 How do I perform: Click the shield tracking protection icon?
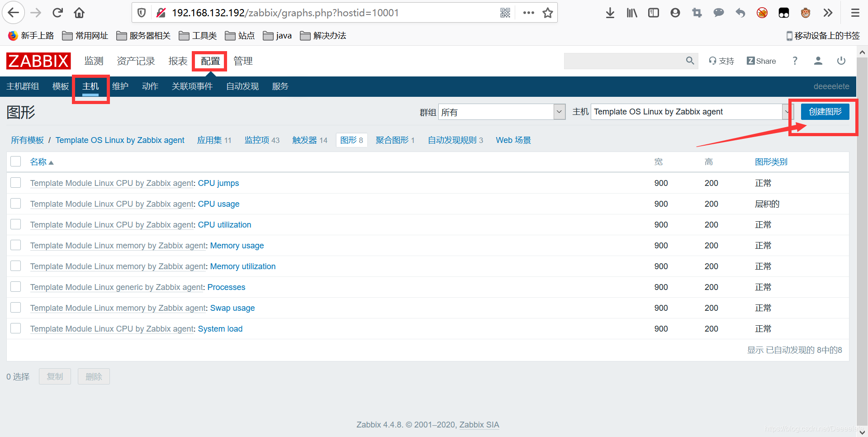click(142, 13)
